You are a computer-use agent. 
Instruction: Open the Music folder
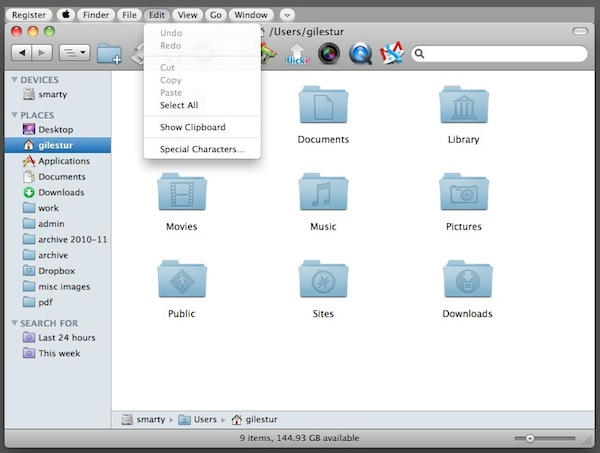point(323,193)
